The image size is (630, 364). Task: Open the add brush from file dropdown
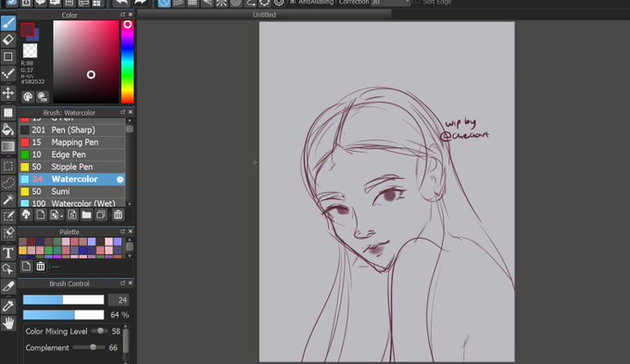click(56, 215)
